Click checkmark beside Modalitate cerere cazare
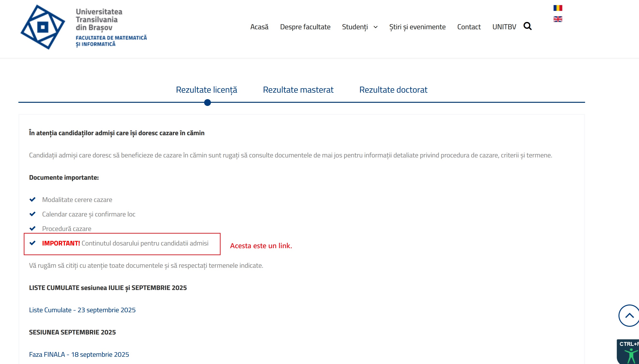Screen dimensions: 639x364 (32, 200)
